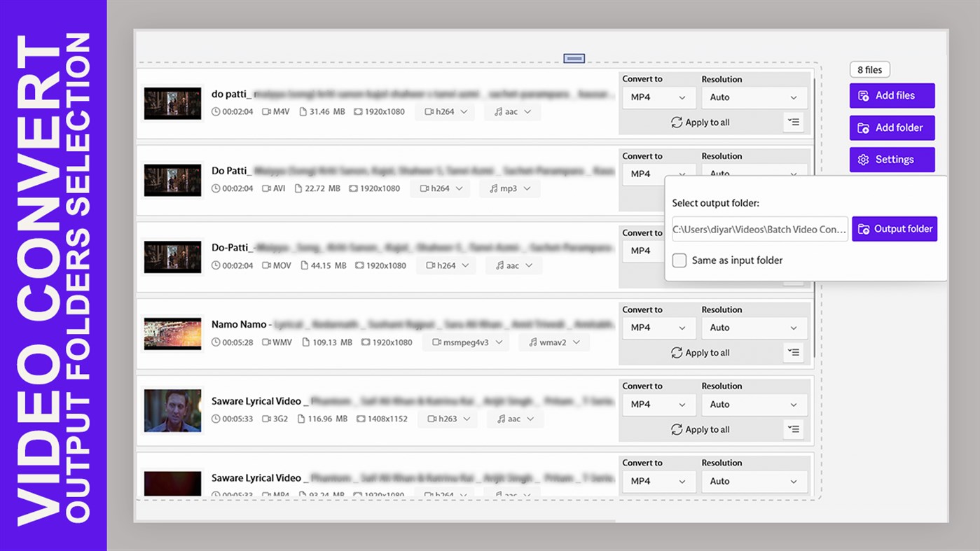Image resolution: width=980 pixels, height=551 pixels.
Task: Apply to all for Namo Namo row
Action: [x=700, y=353]
